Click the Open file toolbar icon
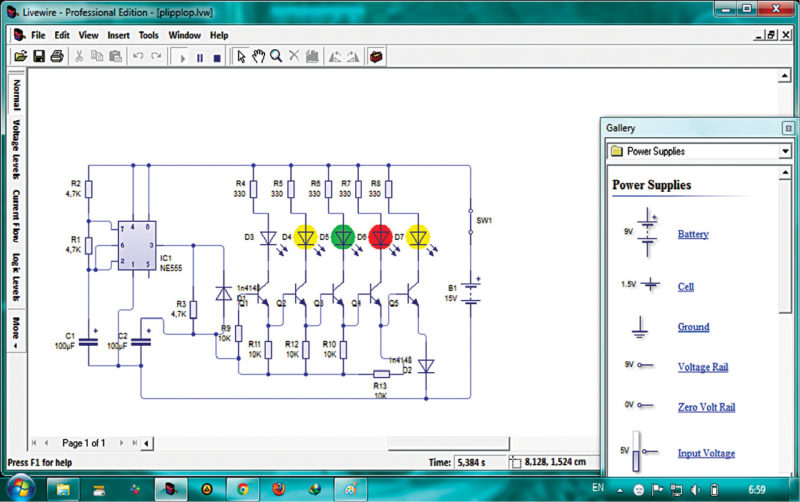Image resolution: width=800 pixels, height=502 pixels. 20,57
